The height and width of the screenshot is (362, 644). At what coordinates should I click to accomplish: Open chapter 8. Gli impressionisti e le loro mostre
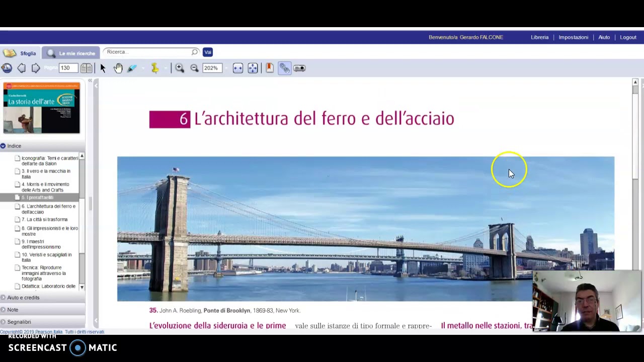click(46, 231)
